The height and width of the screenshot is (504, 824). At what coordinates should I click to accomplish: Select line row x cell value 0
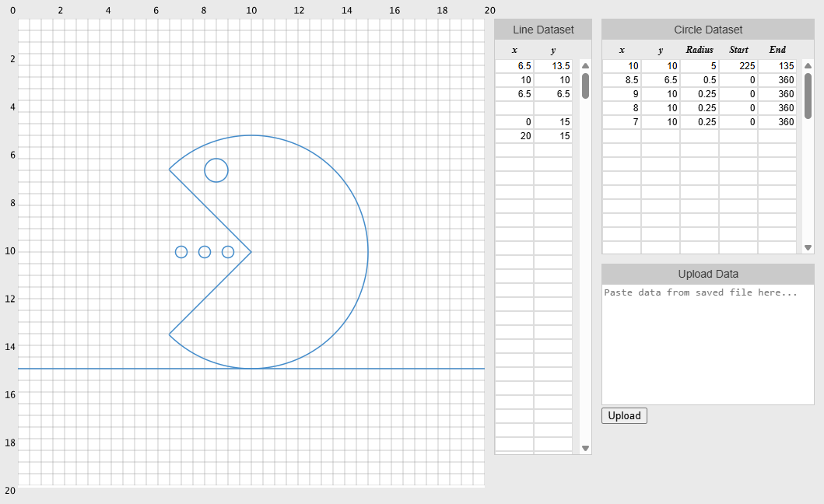pyautogui.click(x=514, y=122)
